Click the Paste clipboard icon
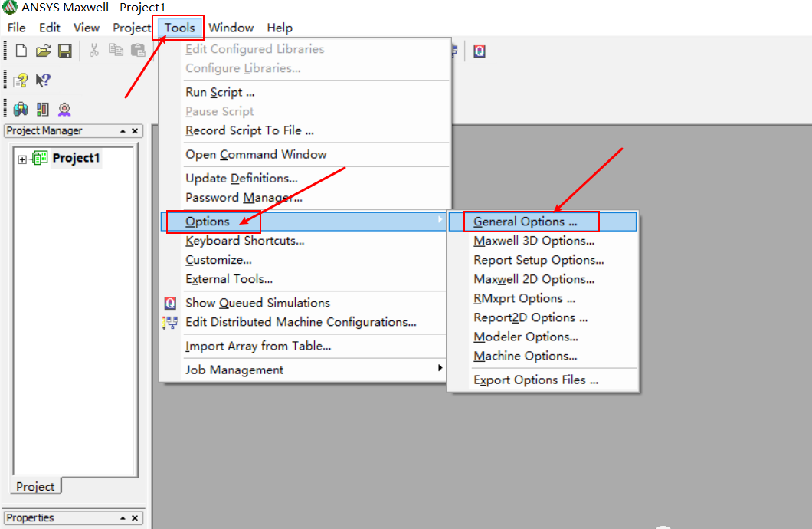The image size is (812, 529). (x=138, y=51)
